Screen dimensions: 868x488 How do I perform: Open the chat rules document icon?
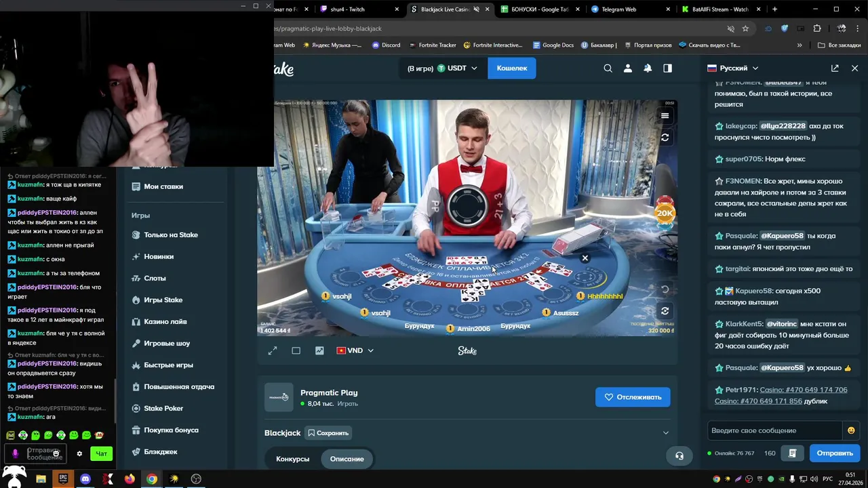tap(792, 453)
